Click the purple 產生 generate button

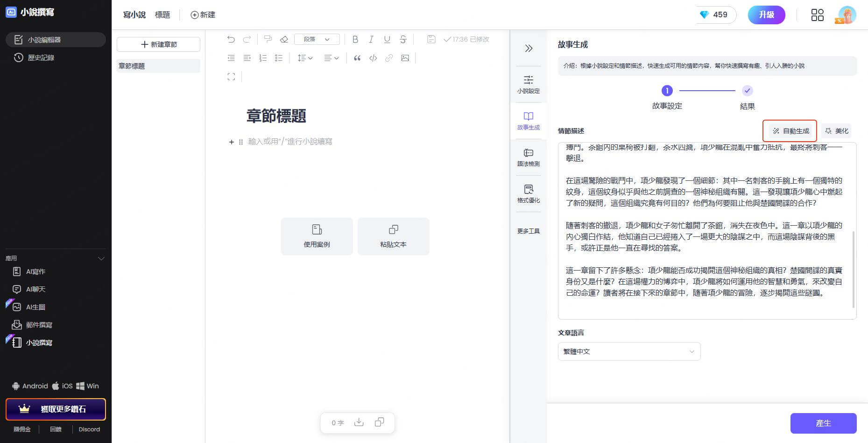coord(823,423)
